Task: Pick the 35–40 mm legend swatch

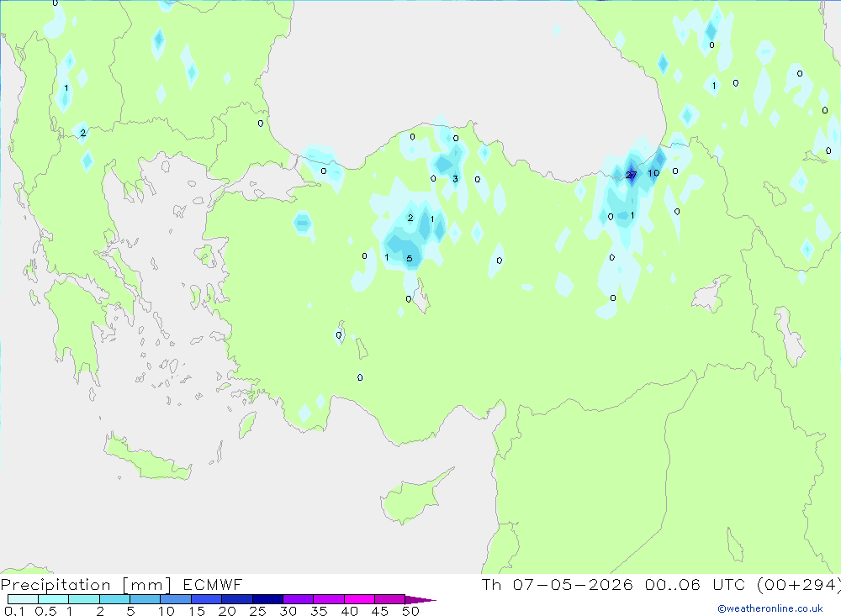Action: 328,599
